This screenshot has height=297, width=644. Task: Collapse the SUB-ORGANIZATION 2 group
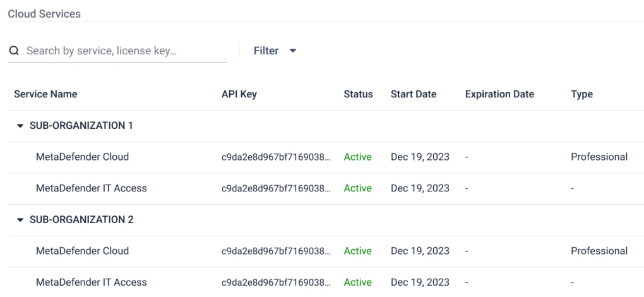pyautogui.click(x=20, y=220)
